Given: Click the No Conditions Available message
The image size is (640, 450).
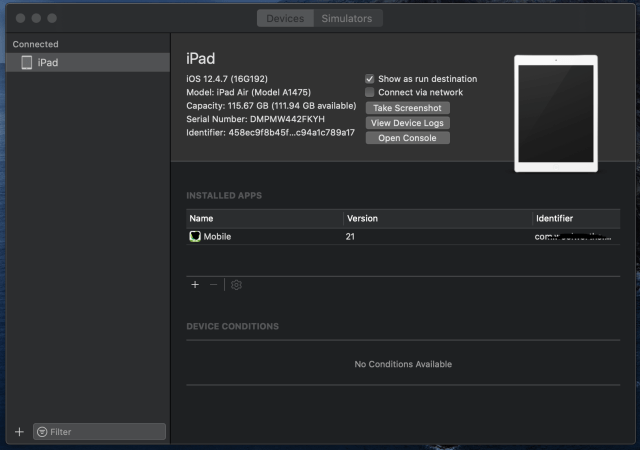Looking at the screenshot, I should coord(403,364).
